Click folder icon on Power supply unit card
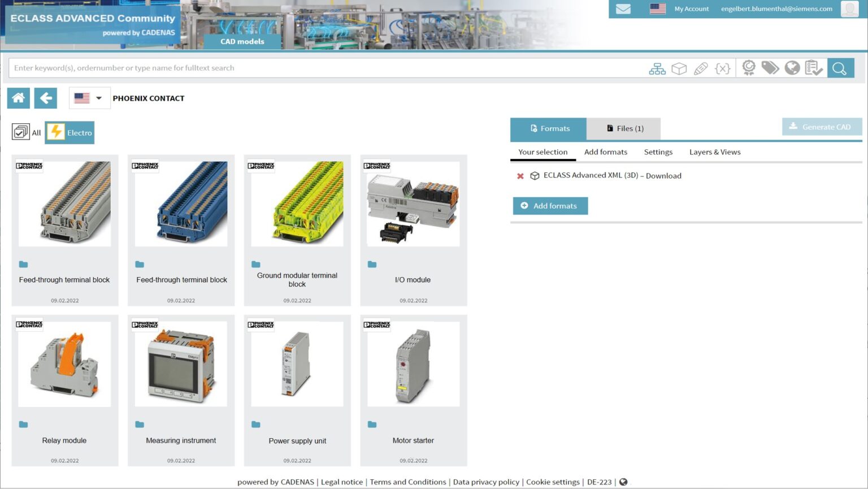This screenshot has height=489, width=868. 256,424
